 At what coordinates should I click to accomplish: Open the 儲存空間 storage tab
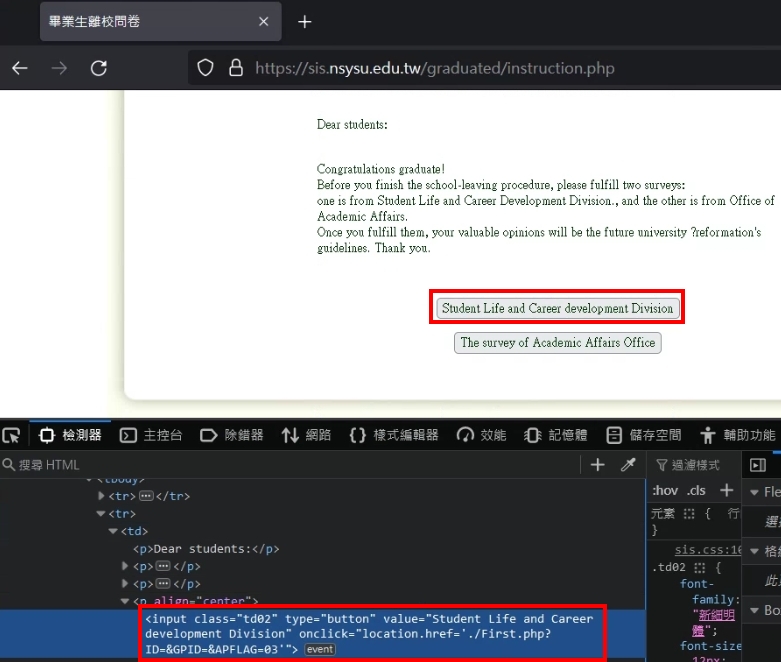pos(644,435)
